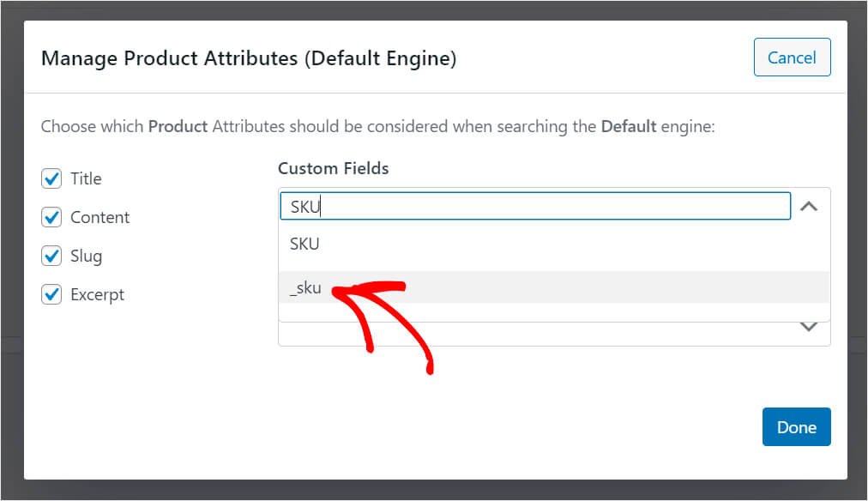Screen dimensions: 868x501
Task: Toggle the Slug checkbox
Action: (x=51, y=256)
